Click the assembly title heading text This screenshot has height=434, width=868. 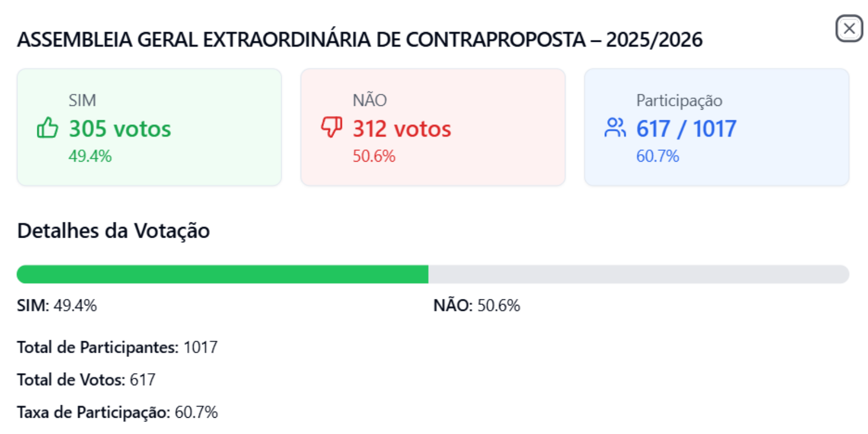[x=360, y=40]
